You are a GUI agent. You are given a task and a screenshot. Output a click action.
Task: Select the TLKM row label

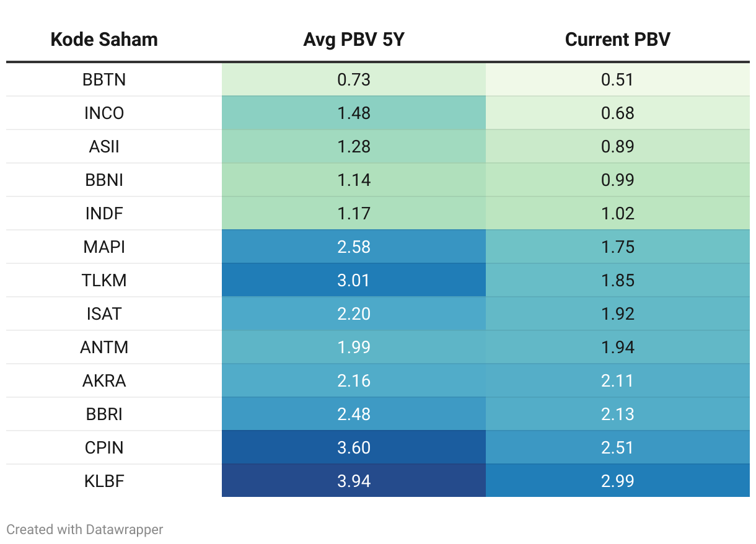[x=104, y=281]
